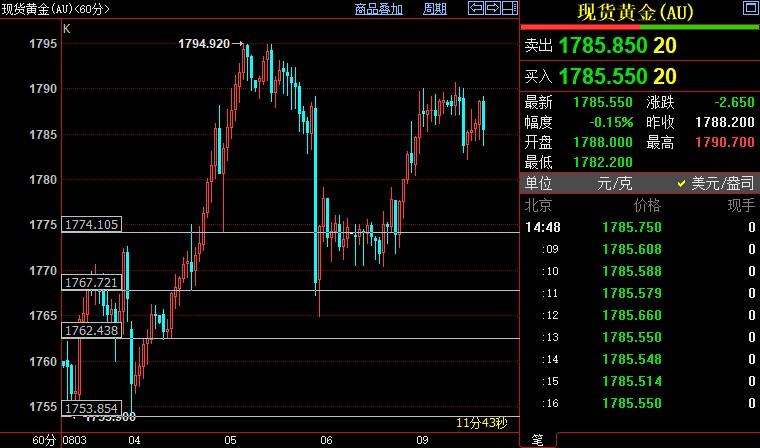Click the 1794.920 high price marker

[203, 44]
